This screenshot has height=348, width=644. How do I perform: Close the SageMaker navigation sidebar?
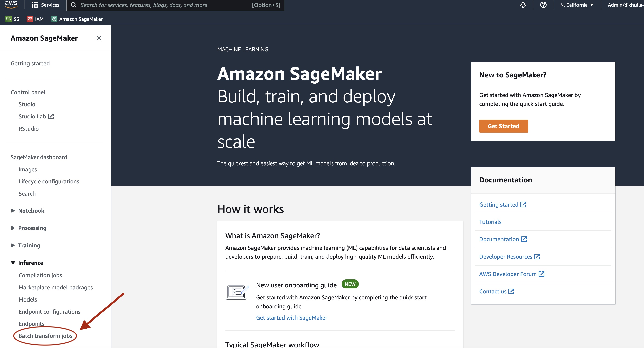coord(99,38)
